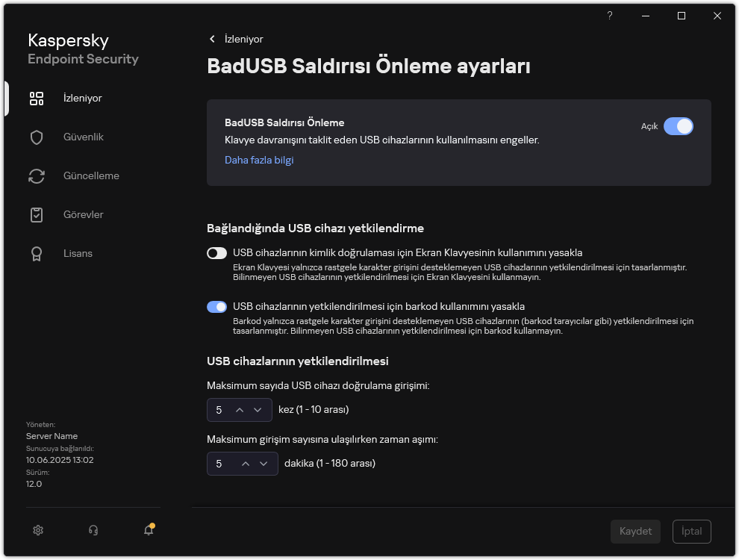Turn off the barcode authorization ban toggle
This screenshot has height=560, width=739.
pyautogui.click(x=216, y=307)
